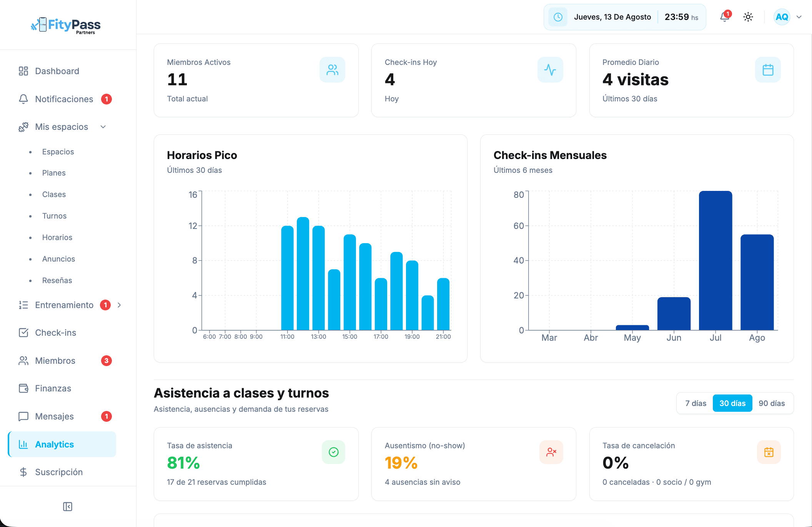Screen dimensions: 812x527
Task: Click the clock icon in date widget
Action: coord(558,17)
